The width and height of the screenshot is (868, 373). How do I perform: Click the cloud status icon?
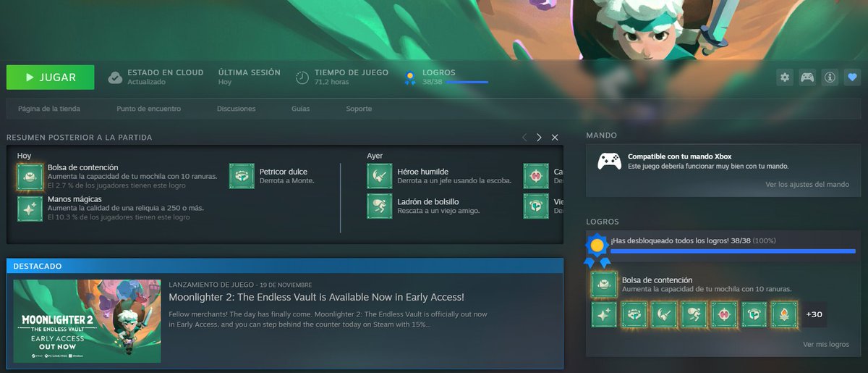pyautogui.click(x=115, y=77)
